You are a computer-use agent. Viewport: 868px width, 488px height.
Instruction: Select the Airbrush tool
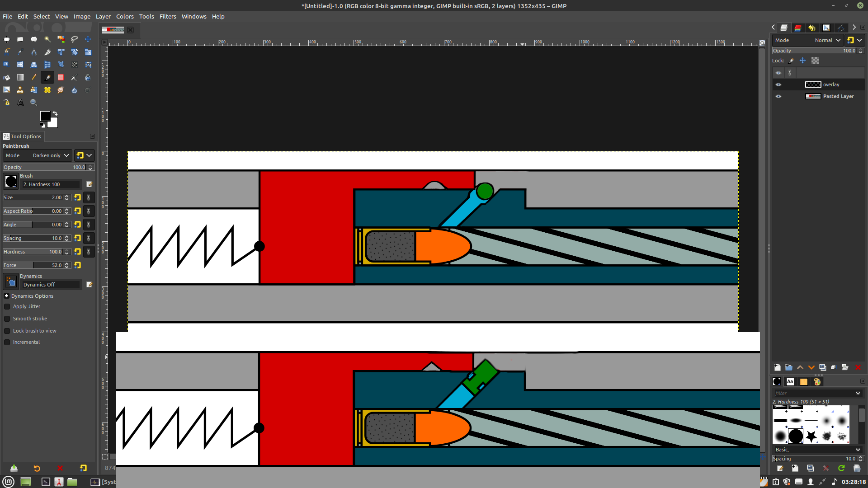click(74, 77)
